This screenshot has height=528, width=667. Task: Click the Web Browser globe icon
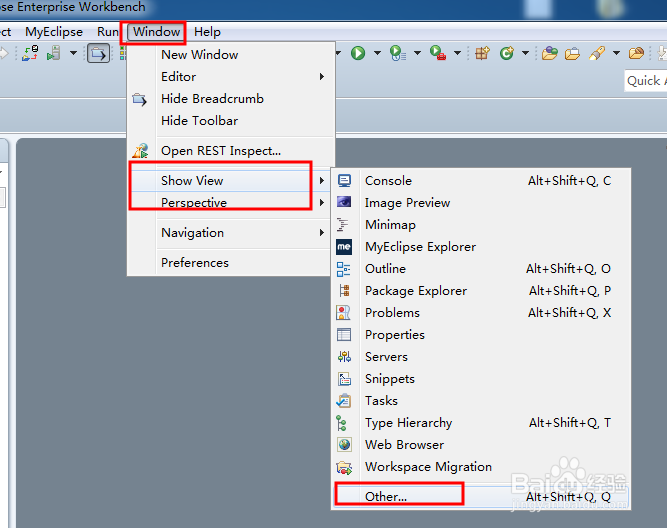pyautogui.click(x=345, y=445)
